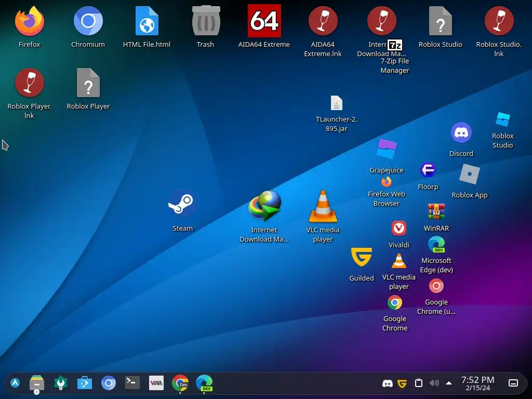Launch the Vivaldi browser icon
The image size is (532, 399).
[398, 228]
